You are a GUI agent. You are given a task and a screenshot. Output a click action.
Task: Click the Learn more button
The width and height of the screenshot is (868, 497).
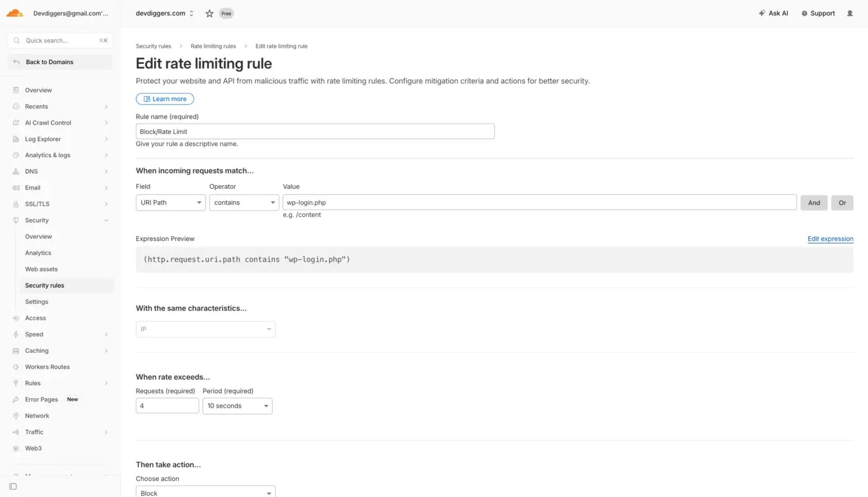(165, 99)
